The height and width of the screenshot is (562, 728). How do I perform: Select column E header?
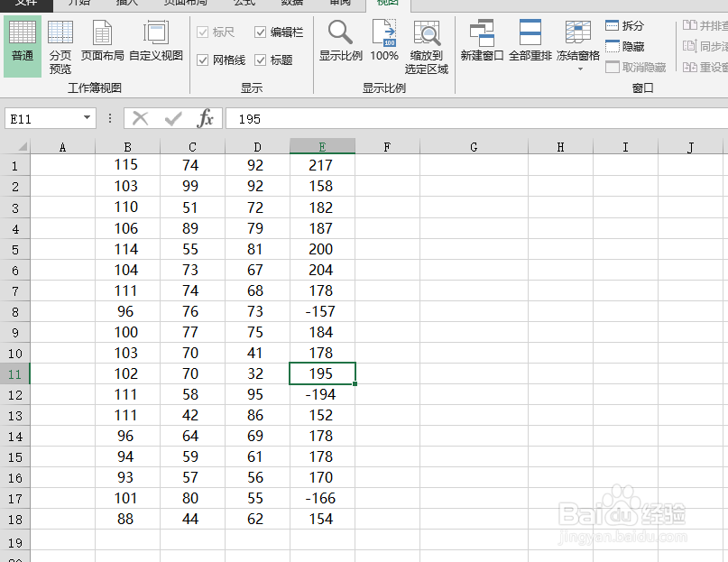coord(322,147)
